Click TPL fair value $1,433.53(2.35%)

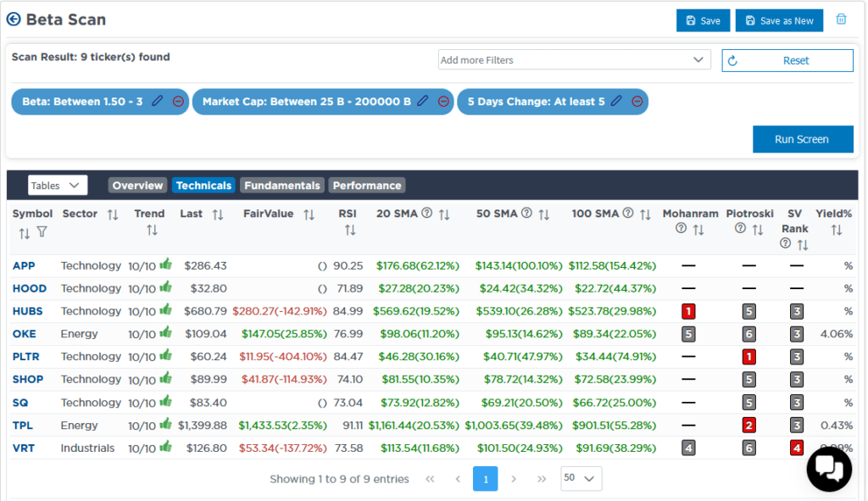point(282,426)
